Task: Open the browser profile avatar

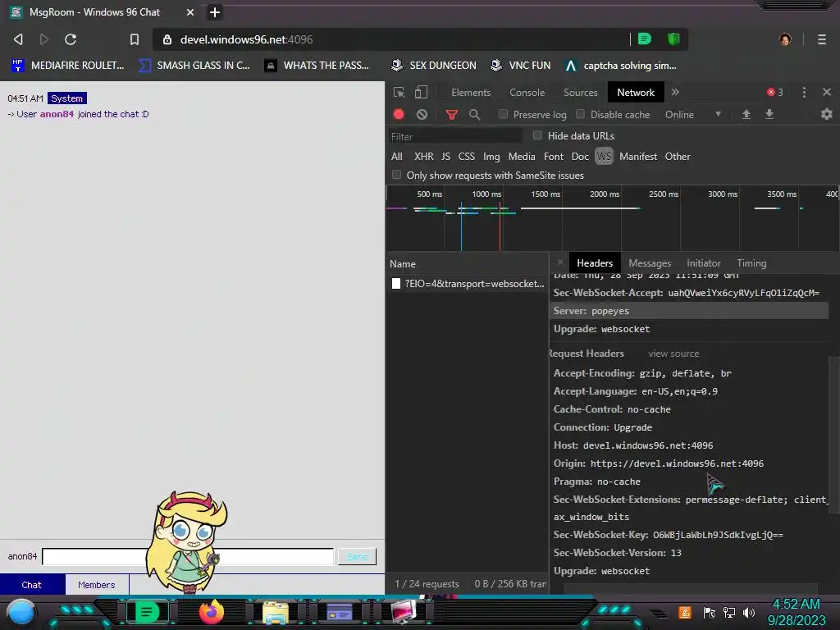Action: coord(785,39)
